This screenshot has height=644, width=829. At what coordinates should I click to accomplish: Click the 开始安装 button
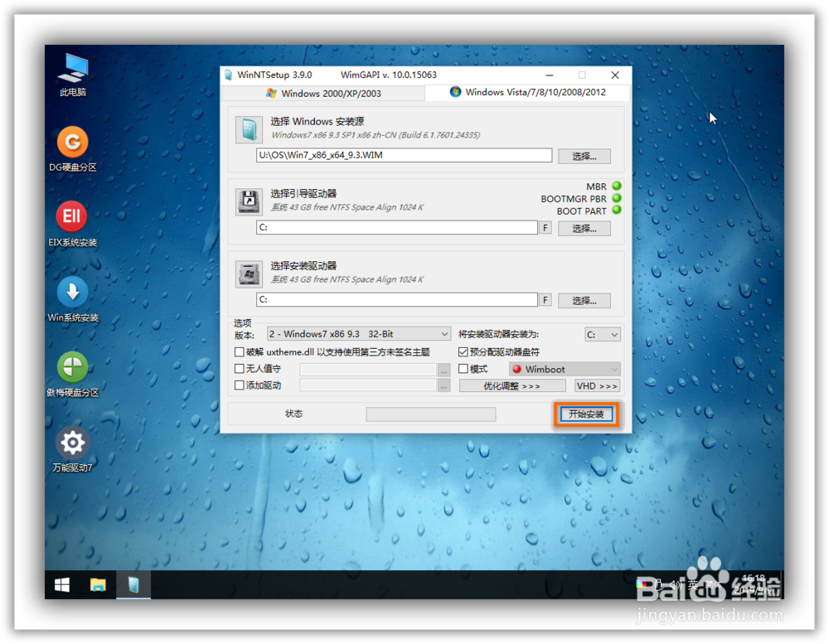(x=586, y=414)
